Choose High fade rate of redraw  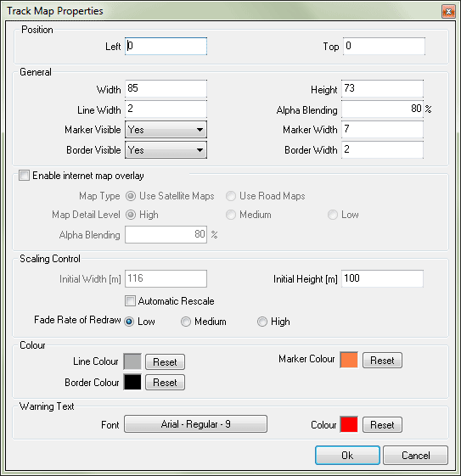262,322
